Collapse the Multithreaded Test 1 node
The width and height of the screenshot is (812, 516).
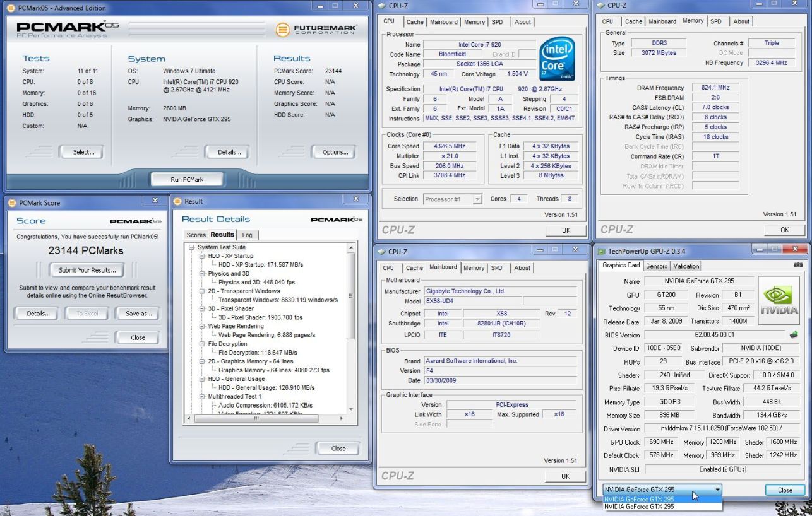[x=202, y=397]
